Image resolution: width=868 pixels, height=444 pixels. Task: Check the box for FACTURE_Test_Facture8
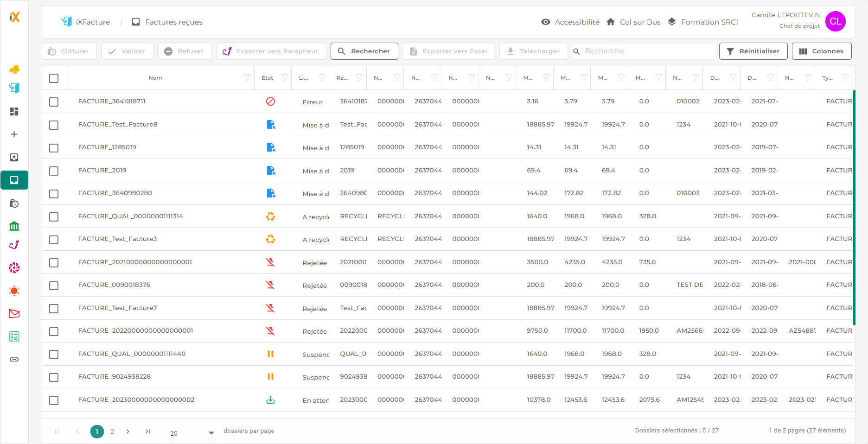click(54, 125)
